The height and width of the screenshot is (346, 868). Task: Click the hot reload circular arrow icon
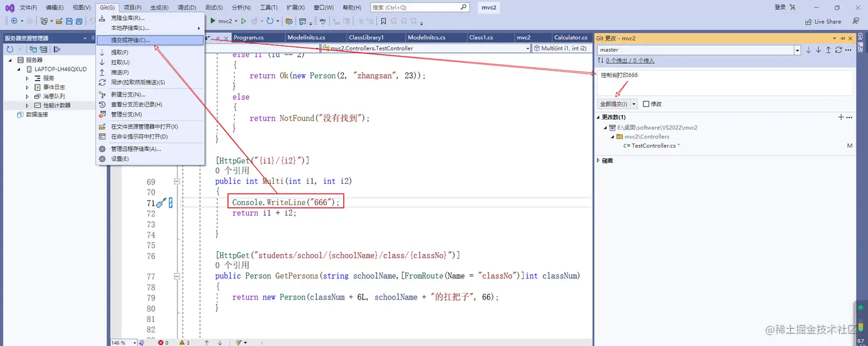tap(270, 21)
